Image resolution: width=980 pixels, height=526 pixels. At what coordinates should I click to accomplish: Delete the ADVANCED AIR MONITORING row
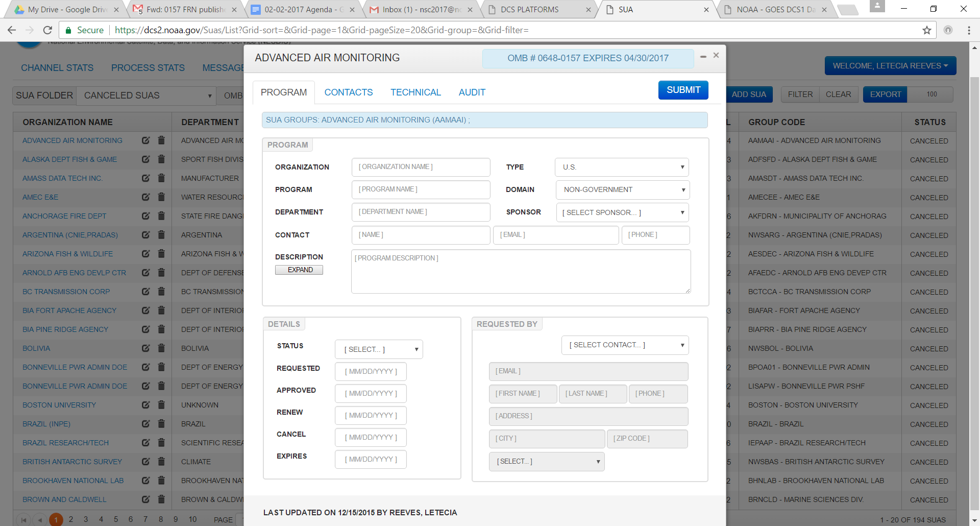161,140
